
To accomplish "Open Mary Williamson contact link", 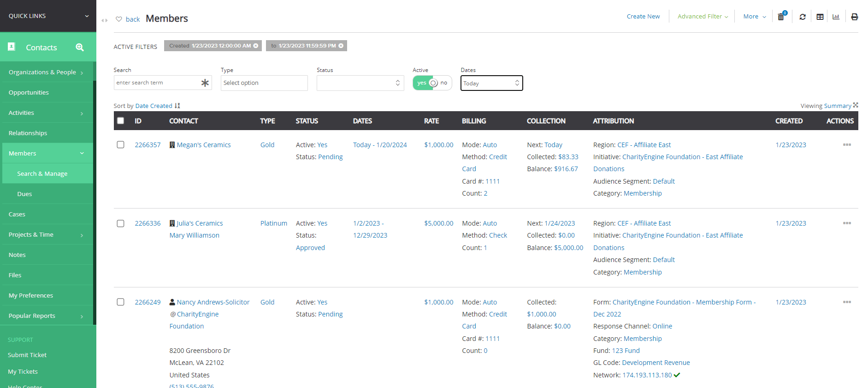I will tap(194, 235).
